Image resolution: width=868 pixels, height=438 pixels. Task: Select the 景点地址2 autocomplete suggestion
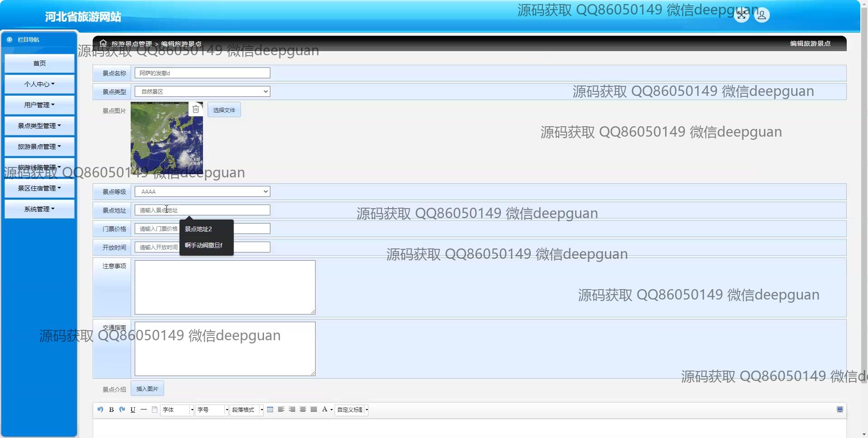tap(198, 229)
